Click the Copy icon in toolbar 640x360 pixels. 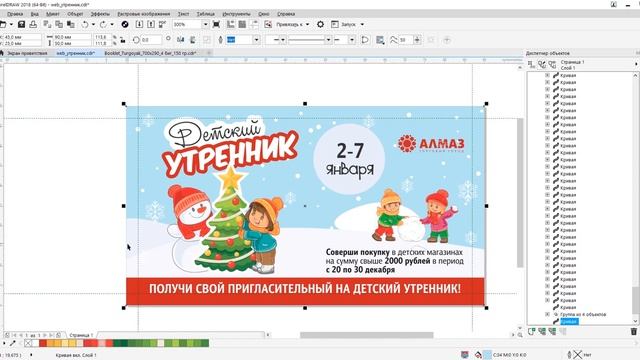click(x=59, y=24)
